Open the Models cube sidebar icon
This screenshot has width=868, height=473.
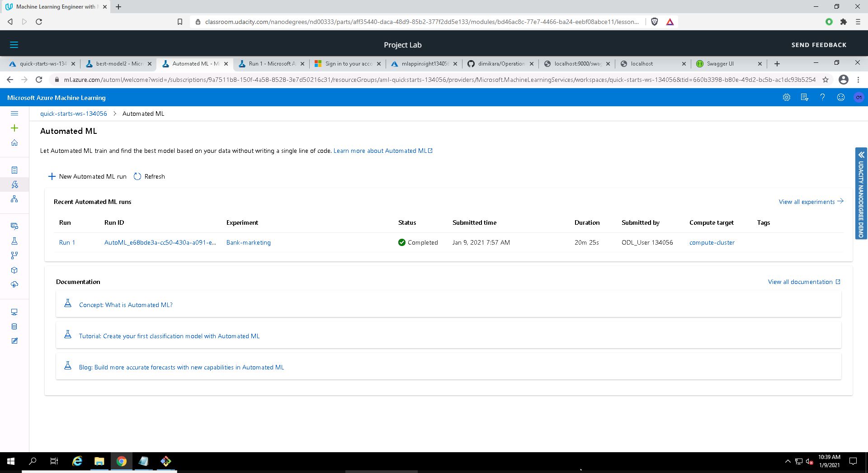click(x=14, y=270)
